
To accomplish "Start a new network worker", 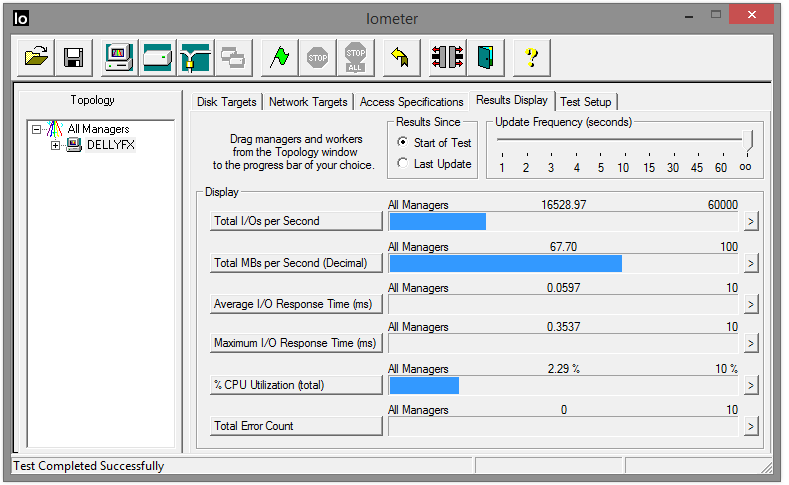I will pyautogui.click(x=196, y=57).
